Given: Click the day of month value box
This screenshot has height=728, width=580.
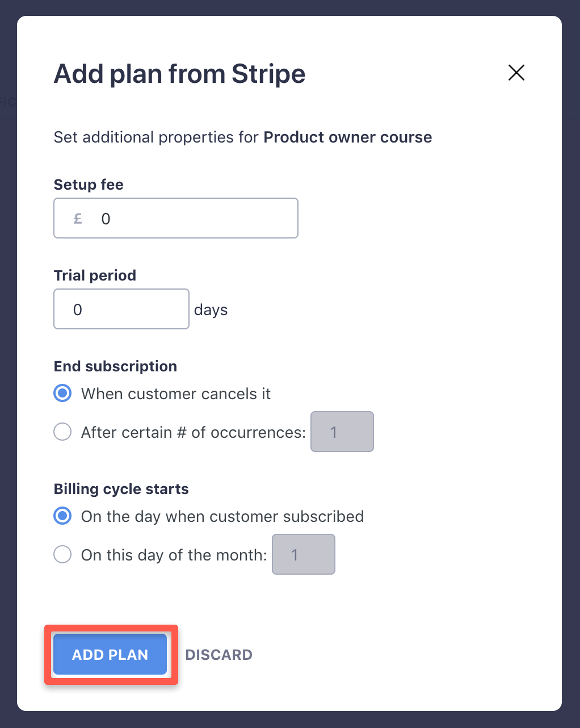Looking at the screenshot, I should pos(303,554).
